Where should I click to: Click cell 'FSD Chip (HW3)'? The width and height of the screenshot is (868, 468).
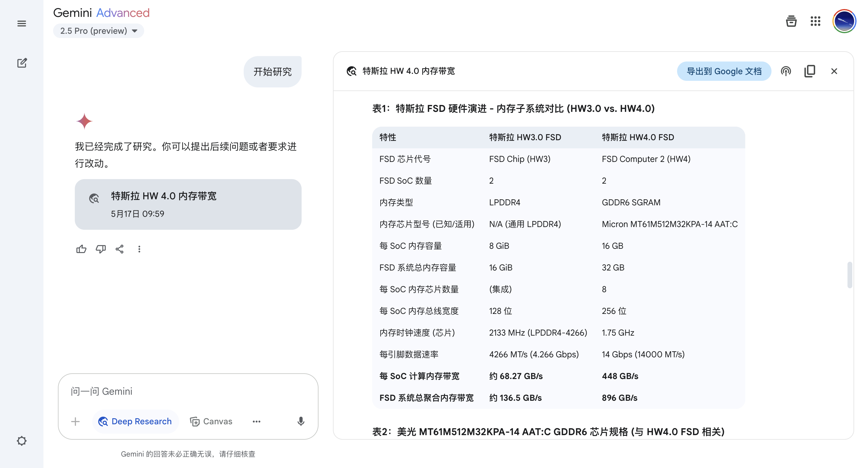coord(520,159)
